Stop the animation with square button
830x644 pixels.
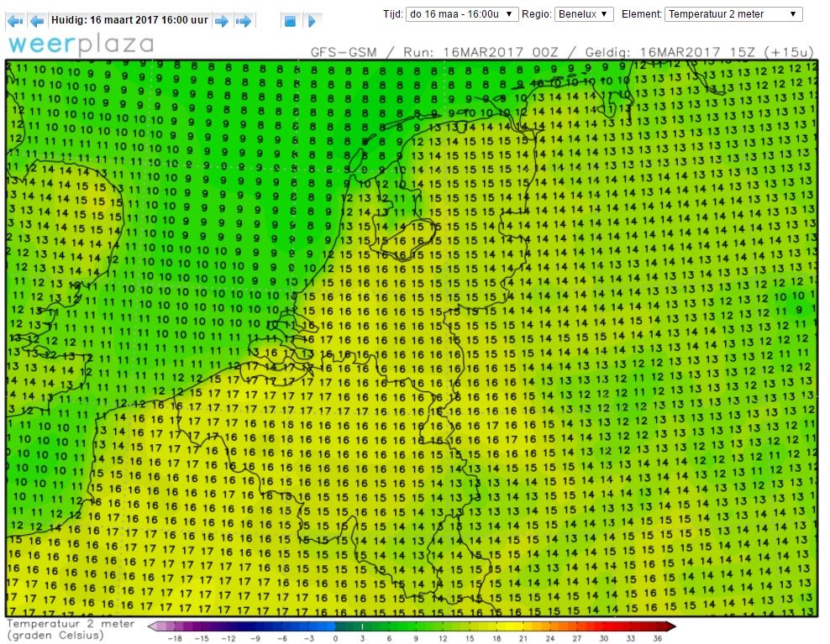[x=290, y=21]
